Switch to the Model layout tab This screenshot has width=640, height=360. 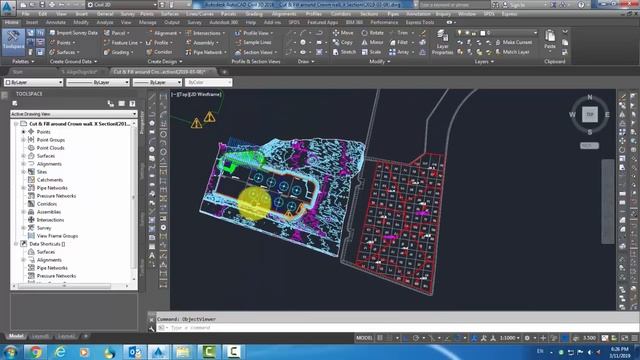pyautogui.click(x=16, y=336)
